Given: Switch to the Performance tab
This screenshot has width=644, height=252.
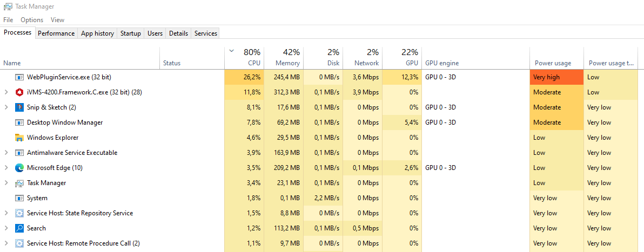Looking at the screenshot, I should (56, 33).
